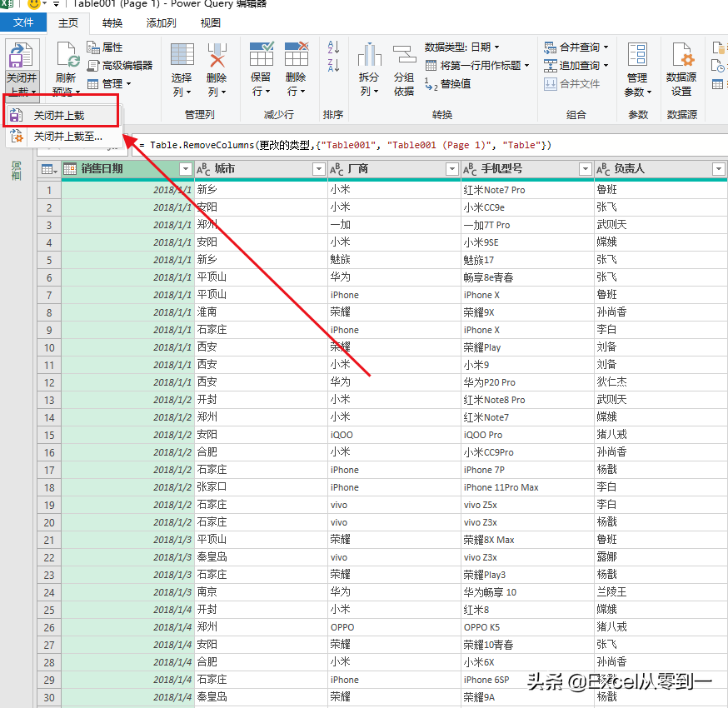Click the 合并文件 icon
The image size is (728, 708).
(x=551, y=84)
